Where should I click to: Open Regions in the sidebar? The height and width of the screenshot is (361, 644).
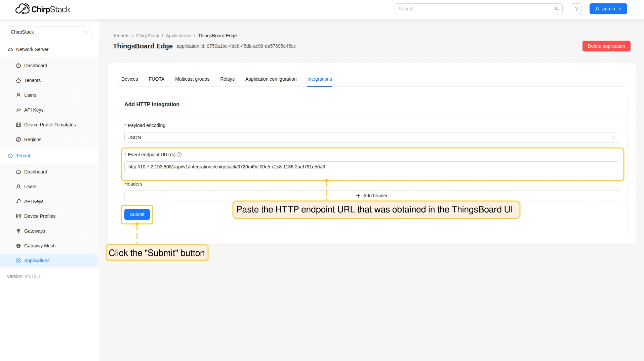coord(33,139)
